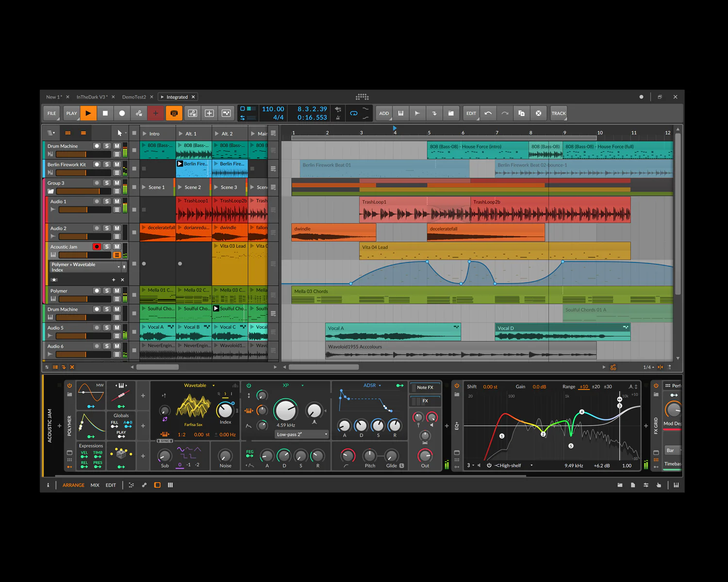
Task: Toggle automation write in the transport bar
Action: pyautogui.click(x=139, y=113)
